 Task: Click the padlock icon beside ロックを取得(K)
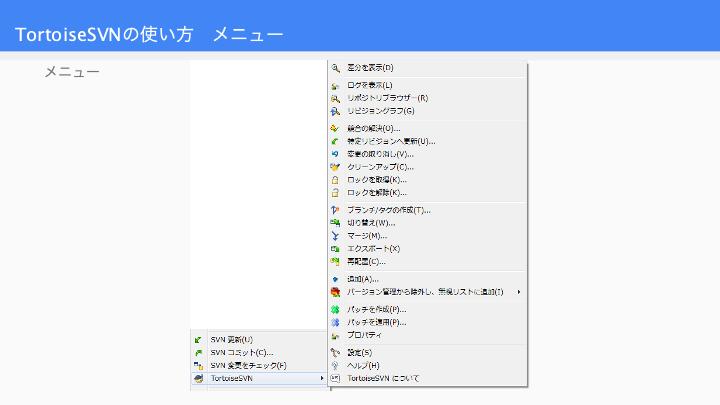pyautogui.click(x=335, y=180)
